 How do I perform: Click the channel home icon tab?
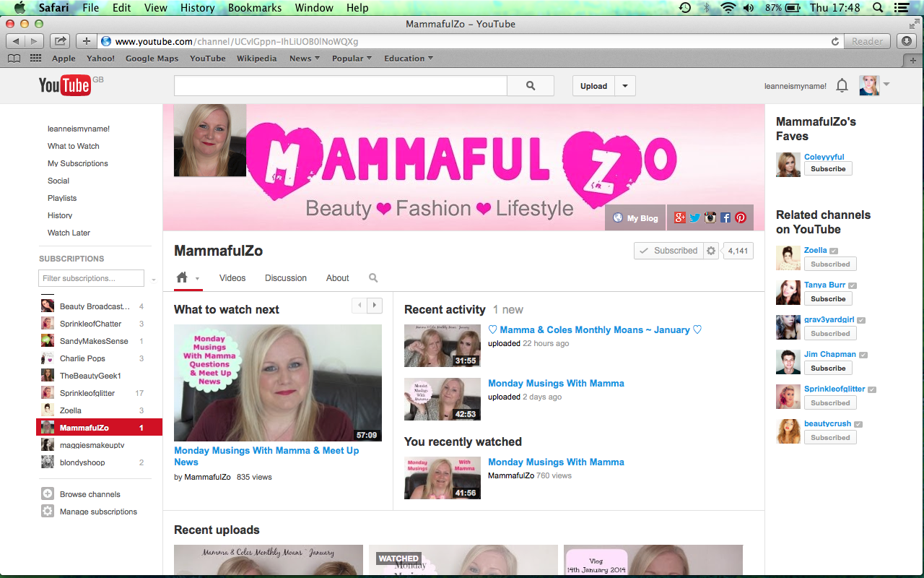pyautogui.click(x=182, y=277)
